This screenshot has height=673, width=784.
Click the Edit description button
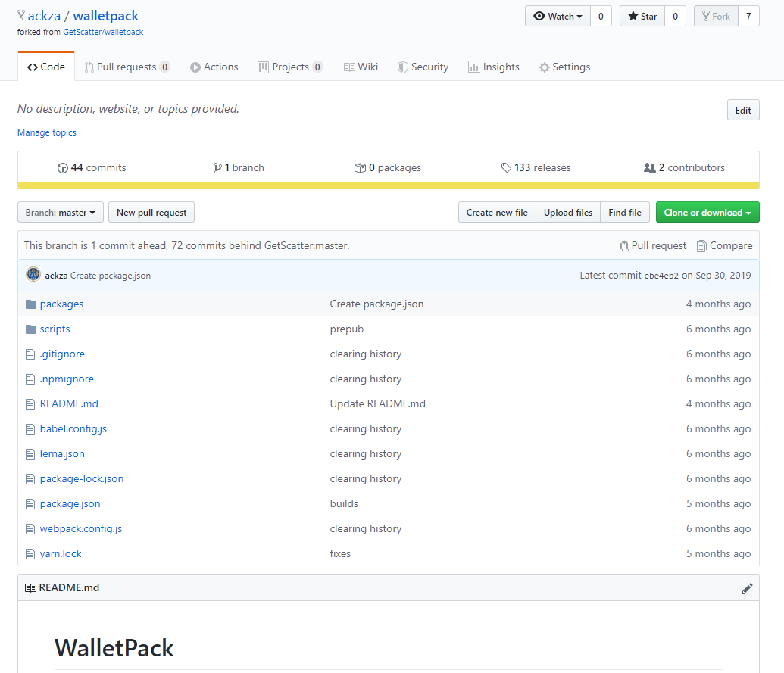743,110
